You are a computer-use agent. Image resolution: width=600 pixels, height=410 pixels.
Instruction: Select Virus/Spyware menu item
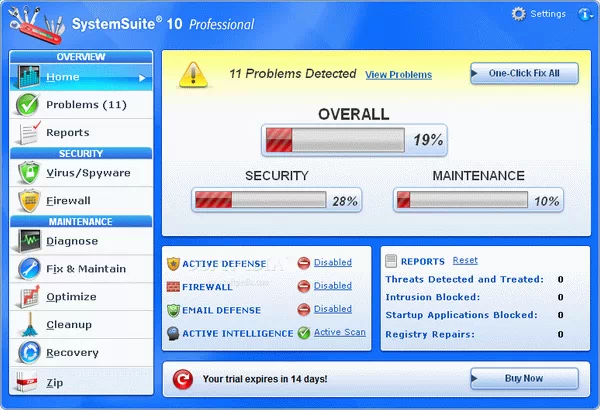pos(81,173)
